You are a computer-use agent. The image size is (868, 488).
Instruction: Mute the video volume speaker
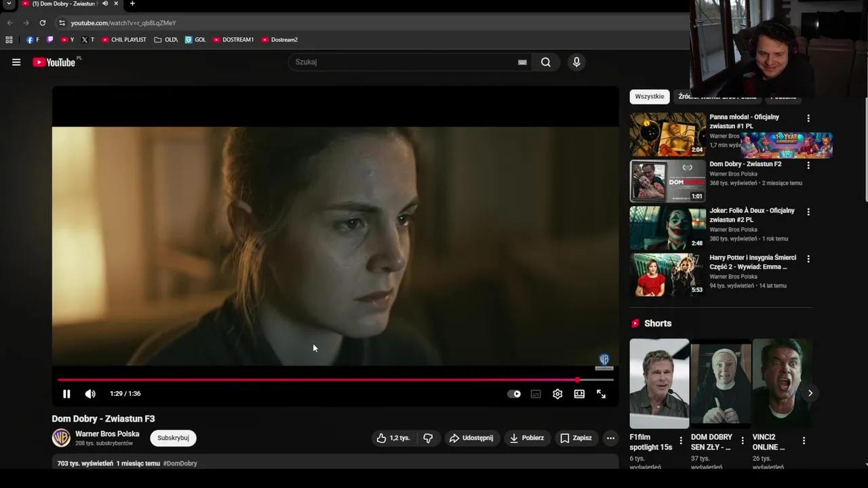[90, 394]
